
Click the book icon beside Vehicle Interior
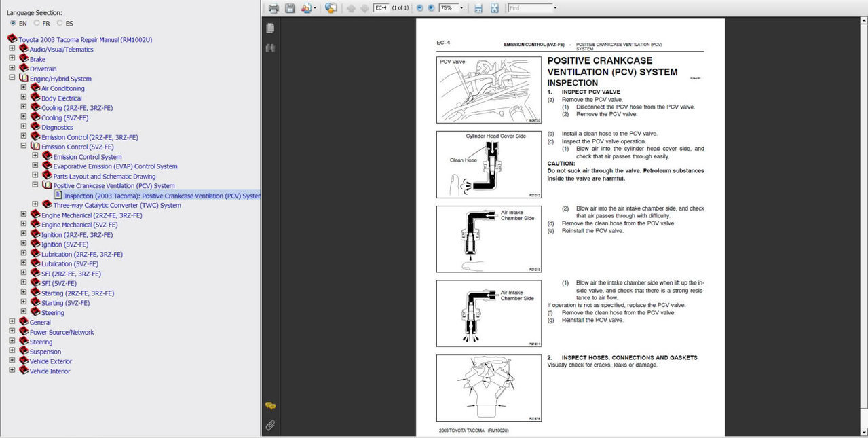point(24,371)
